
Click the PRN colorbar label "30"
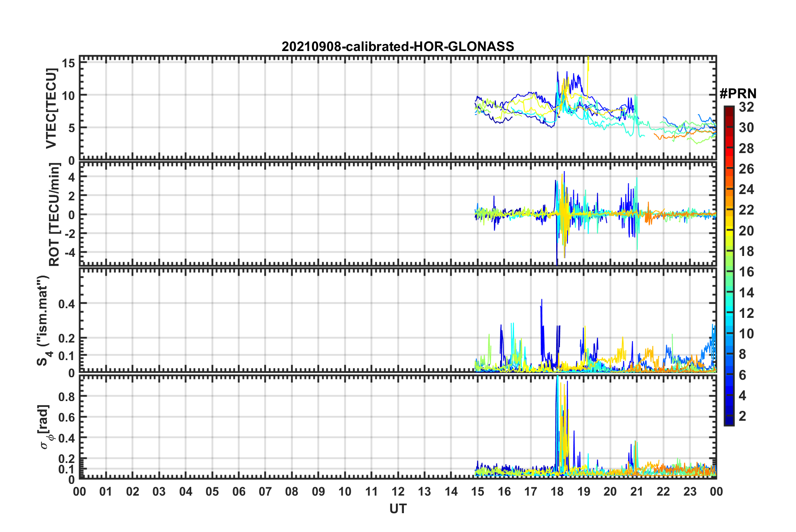[x=747, y=128]
